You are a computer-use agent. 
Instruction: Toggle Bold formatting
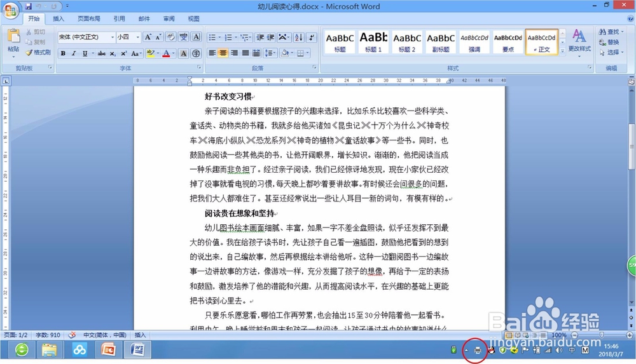click(63, 53)
